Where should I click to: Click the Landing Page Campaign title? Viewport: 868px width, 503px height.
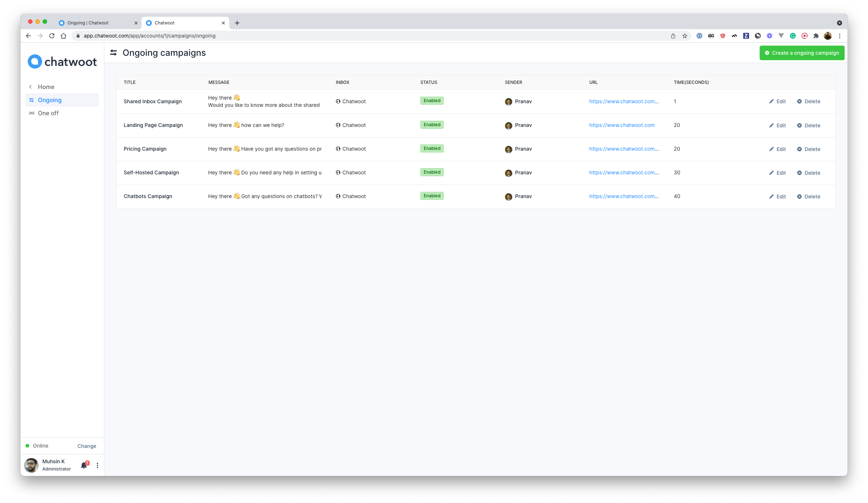(153, 125)
